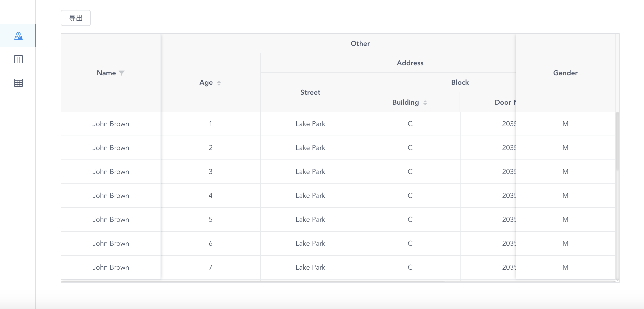Click Building cell C in row 2

410,148
